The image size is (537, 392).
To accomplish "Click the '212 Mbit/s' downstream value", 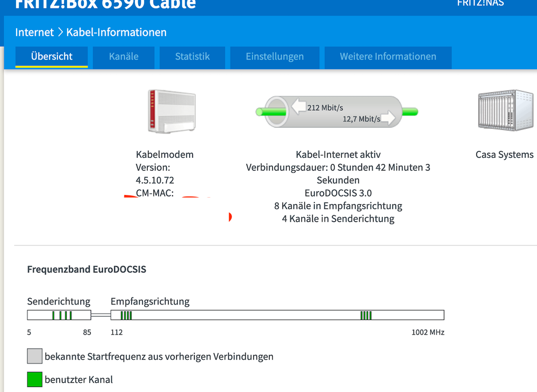I will pos(325,108).
